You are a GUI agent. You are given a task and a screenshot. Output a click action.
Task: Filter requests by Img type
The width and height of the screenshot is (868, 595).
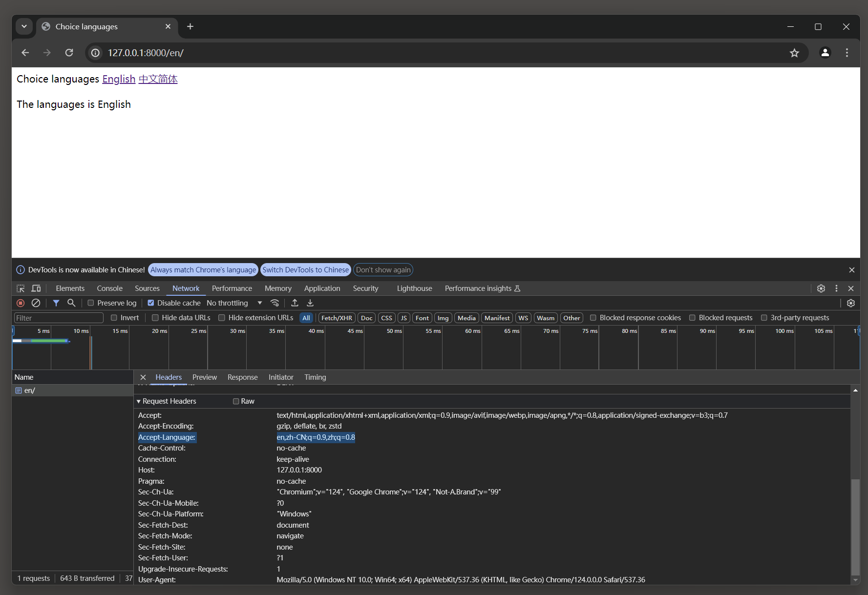pyautogui.click(x=443, y=318)
